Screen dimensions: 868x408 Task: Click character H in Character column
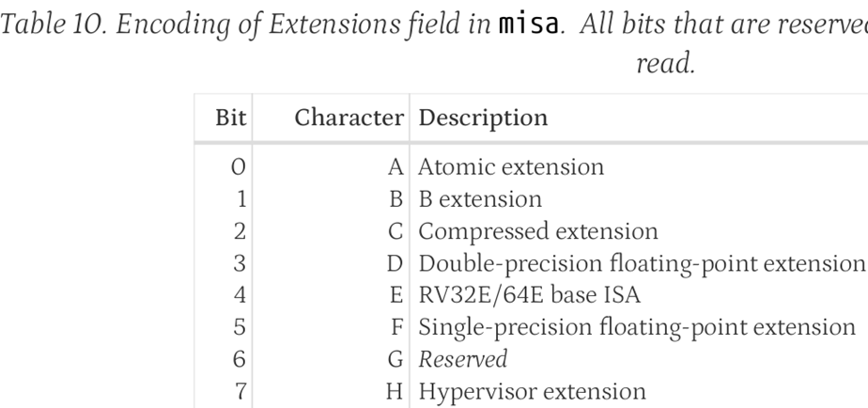point(395,391)
